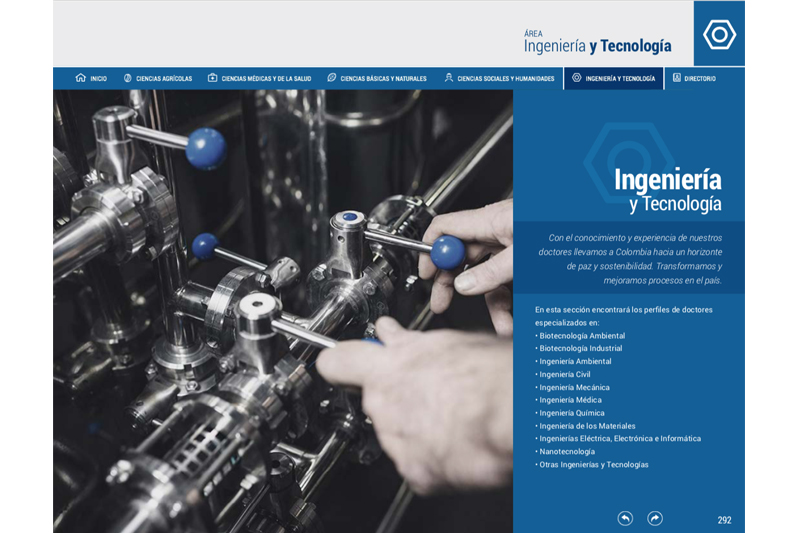Switch to Ciencias Médicas y de la Salud
800x533 pixels.
pos(266,79)
